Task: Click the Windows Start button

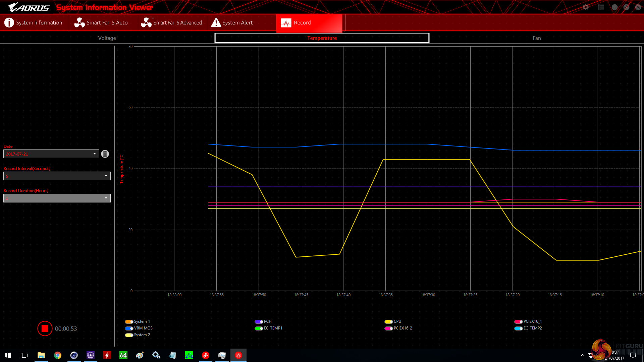Action: (8, 355)
